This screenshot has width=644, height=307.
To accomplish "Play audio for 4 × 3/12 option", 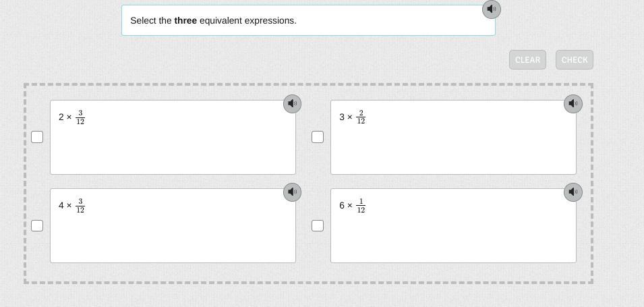I will coord(292,192).
